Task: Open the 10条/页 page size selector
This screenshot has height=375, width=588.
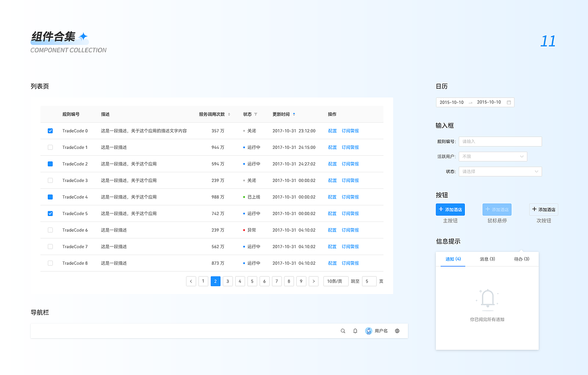Action: [x=335, y=281]
